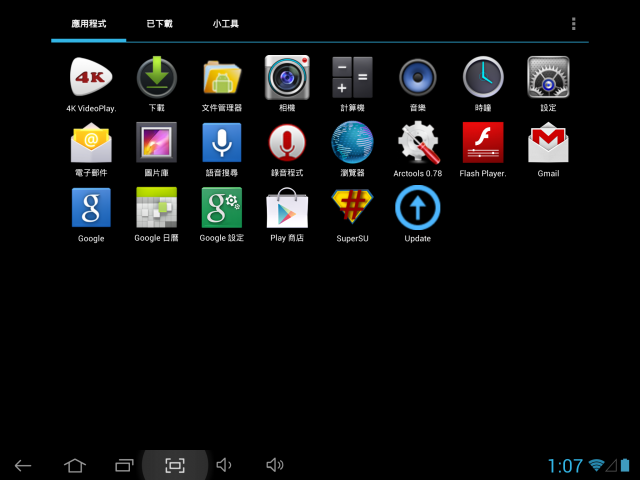The image size is (640, 480).
Task: Tap the 1:07 clock in status bar
Action: (x=565, y=466)
